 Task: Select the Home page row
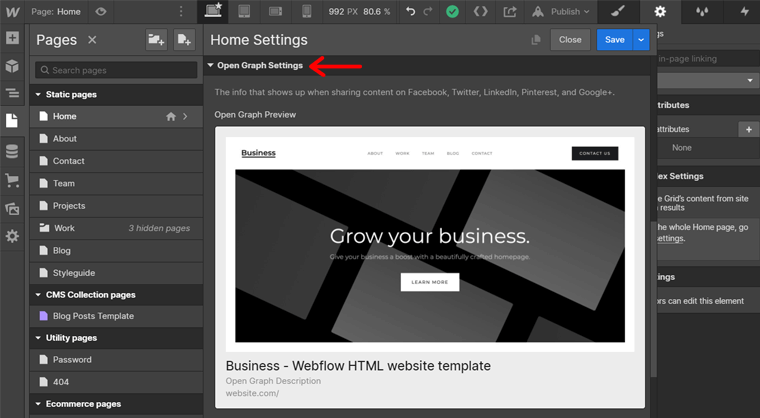pos(116,116)
